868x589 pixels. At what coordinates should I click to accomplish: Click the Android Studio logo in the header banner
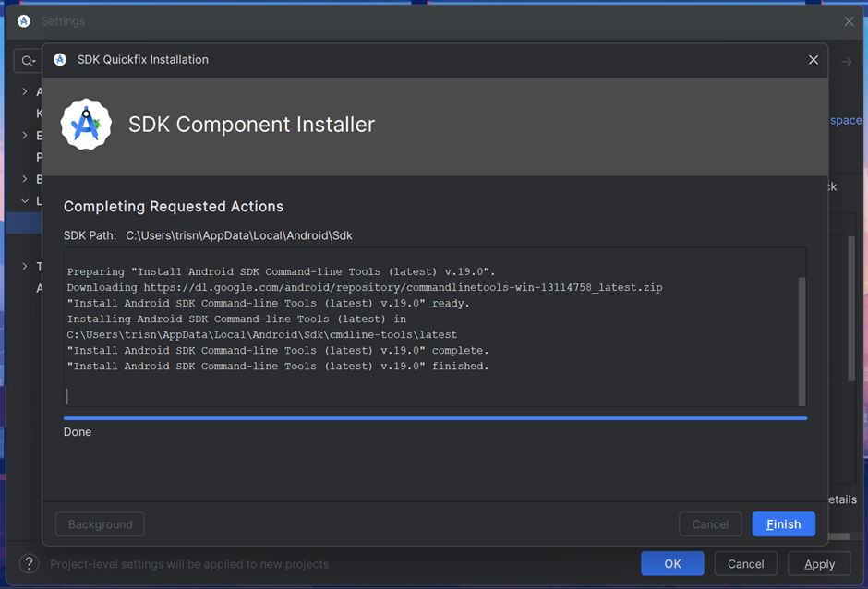click(86, 124)
